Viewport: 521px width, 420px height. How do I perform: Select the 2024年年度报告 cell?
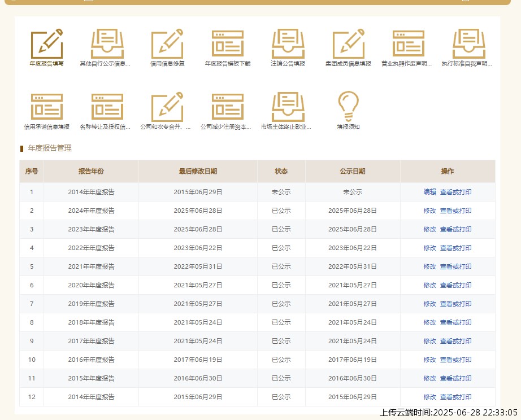91,211
